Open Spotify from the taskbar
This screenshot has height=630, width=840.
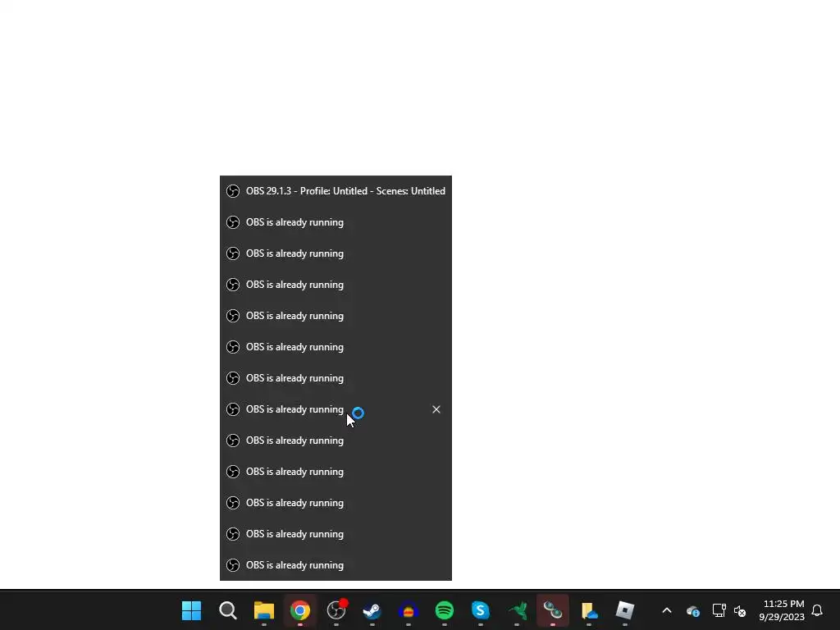(x=445, y=610)
